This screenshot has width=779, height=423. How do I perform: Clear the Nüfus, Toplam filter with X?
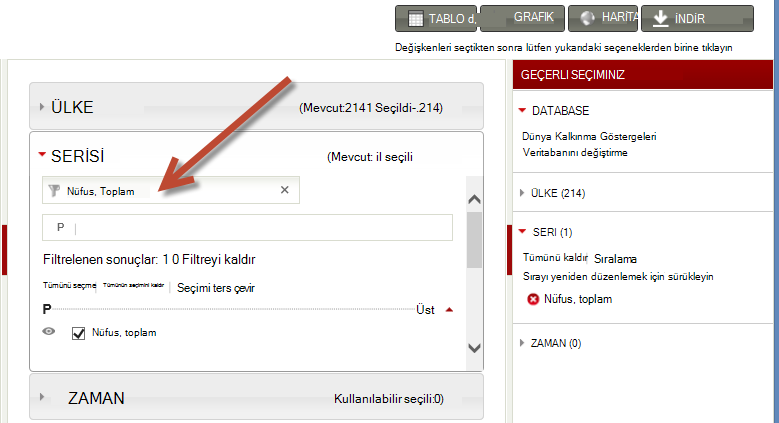285,190
